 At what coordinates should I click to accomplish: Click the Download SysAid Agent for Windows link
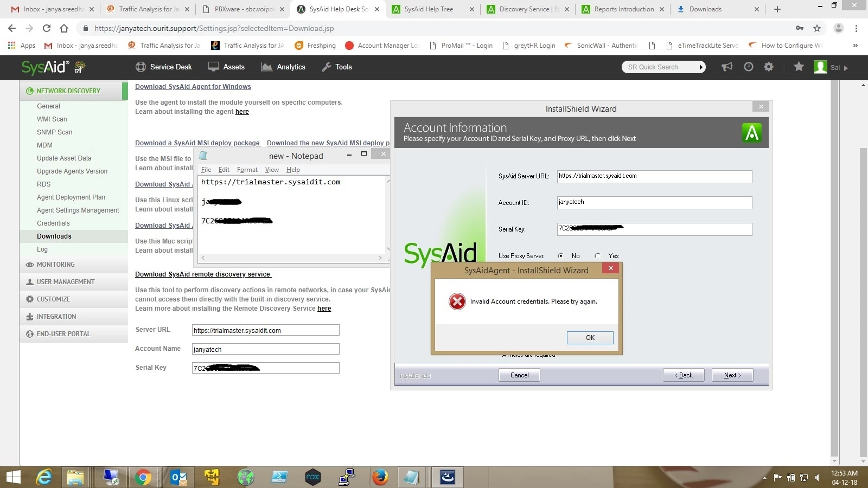(193, 87)
